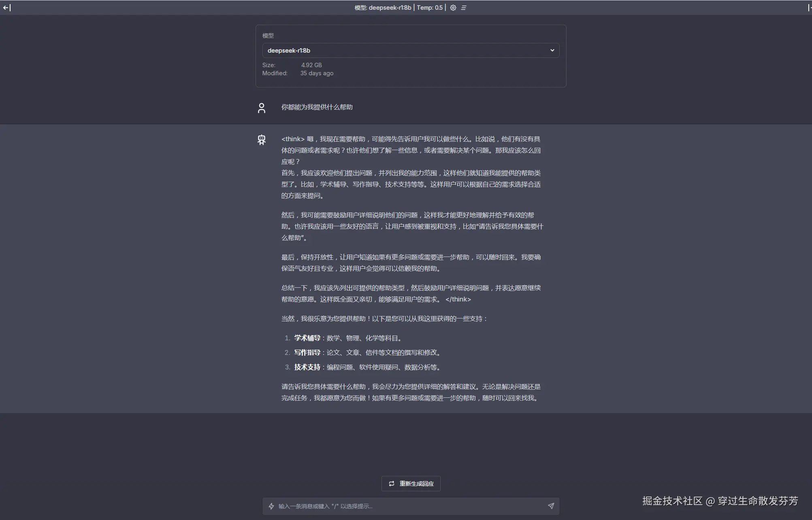The height and width of the screenshot is (520, 812).
Task: Open settings gear in top bar
Action: 453,8
